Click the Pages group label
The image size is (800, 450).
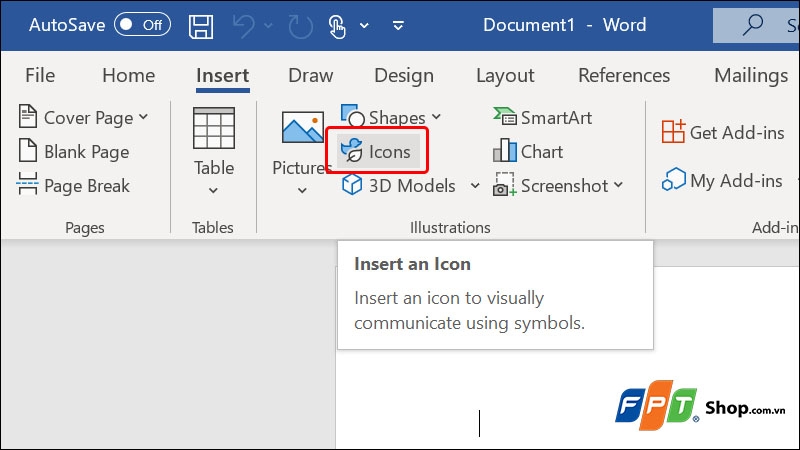coord(85,228)
